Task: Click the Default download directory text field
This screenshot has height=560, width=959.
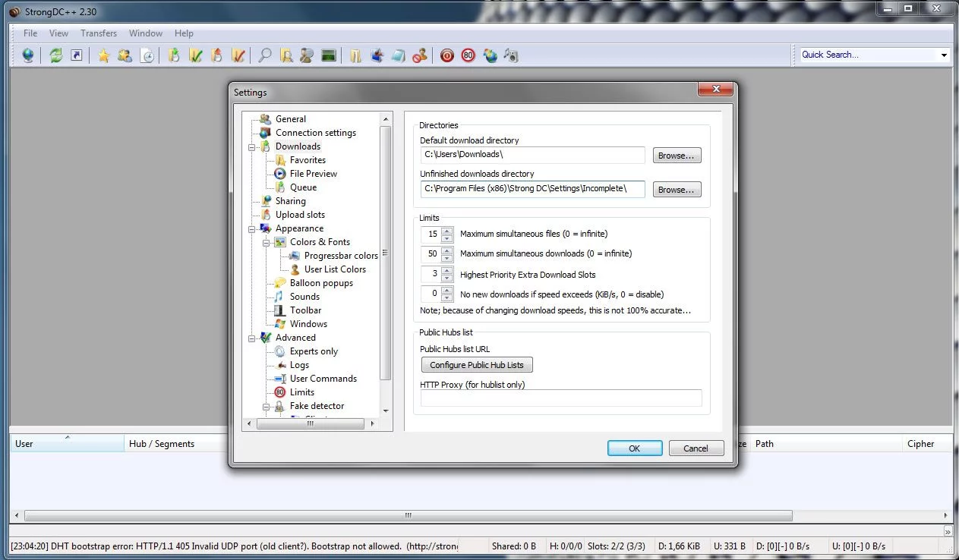Action: (532, 155)
